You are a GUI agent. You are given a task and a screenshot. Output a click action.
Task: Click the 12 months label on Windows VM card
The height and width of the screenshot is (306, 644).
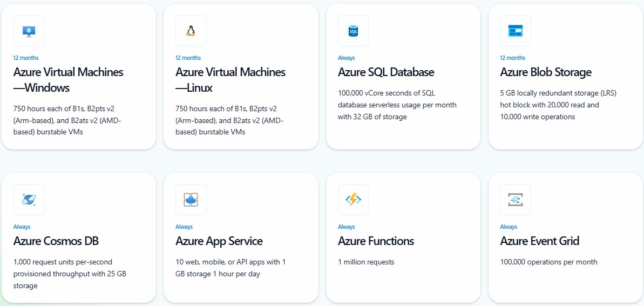pos(26,58)
